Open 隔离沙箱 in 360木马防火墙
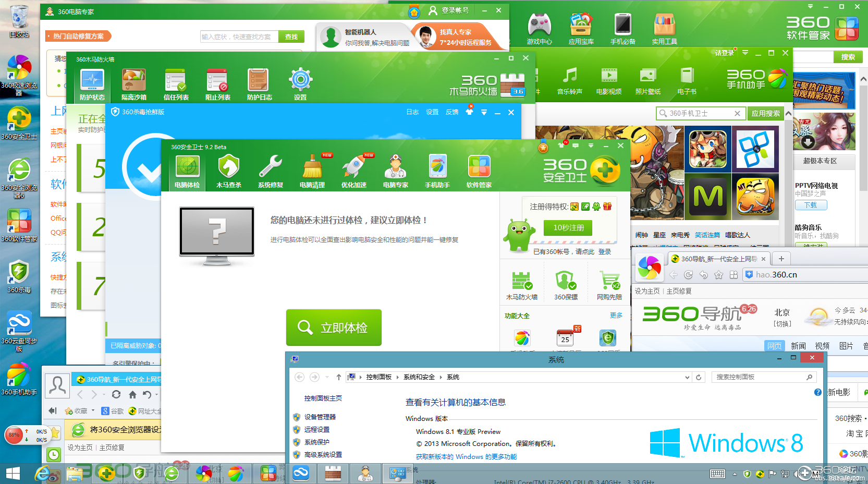This screenshot has width=868, height=484. tap(134, 84)
